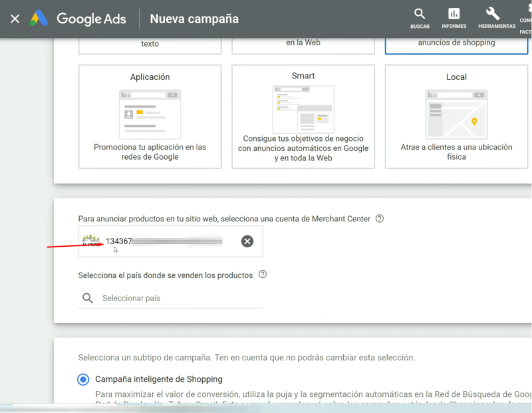Click 'Consigue tus objetivos de negocio' description

click(x=303, y=148)
